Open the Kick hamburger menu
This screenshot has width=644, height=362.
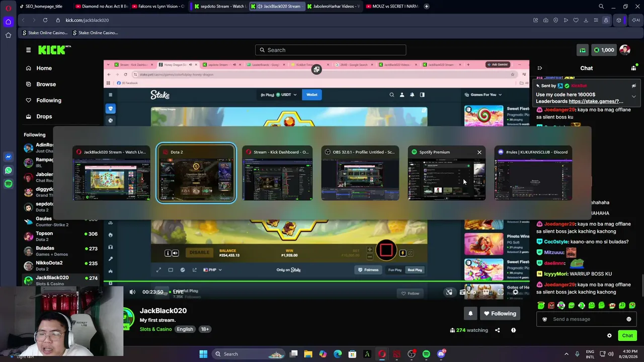[28, 50]
